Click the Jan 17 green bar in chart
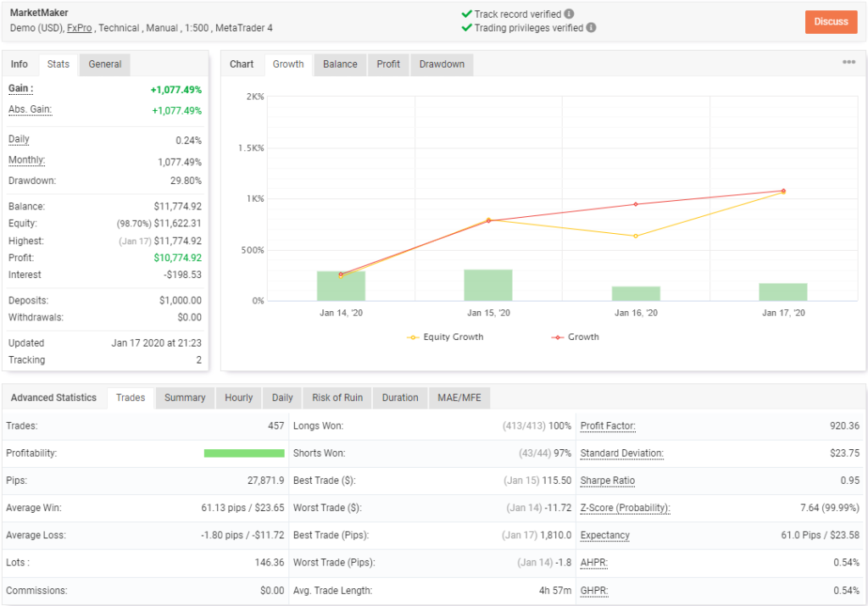868x606 pixels. [783, 292]
